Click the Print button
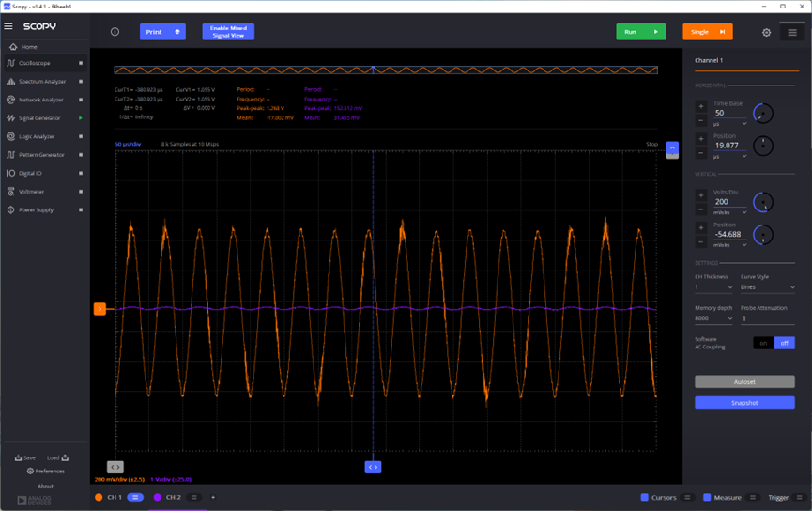 162,32
